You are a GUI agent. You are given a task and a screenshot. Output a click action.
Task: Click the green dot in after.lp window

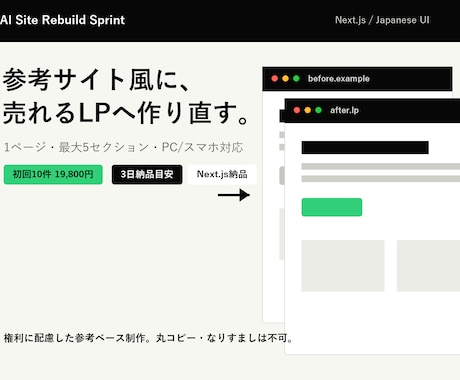pos(318,110)
